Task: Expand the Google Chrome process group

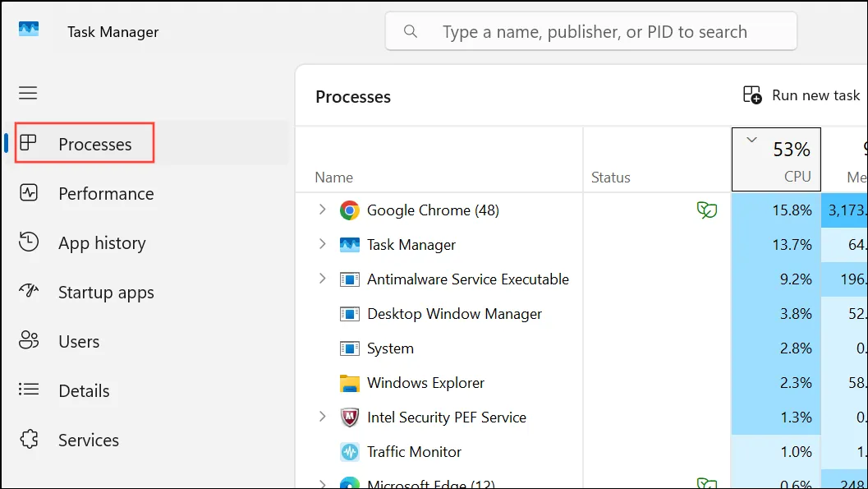Action: point(322,210)
